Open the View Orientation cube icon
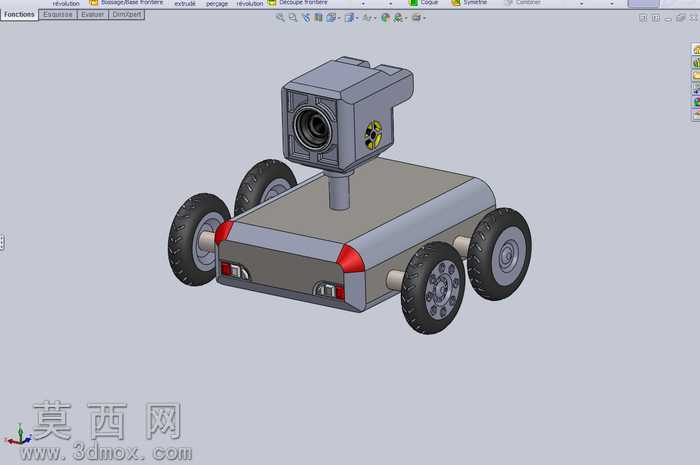Image resolution: width=700 pixels, height=465 pixels. click(x=331, y=18)
